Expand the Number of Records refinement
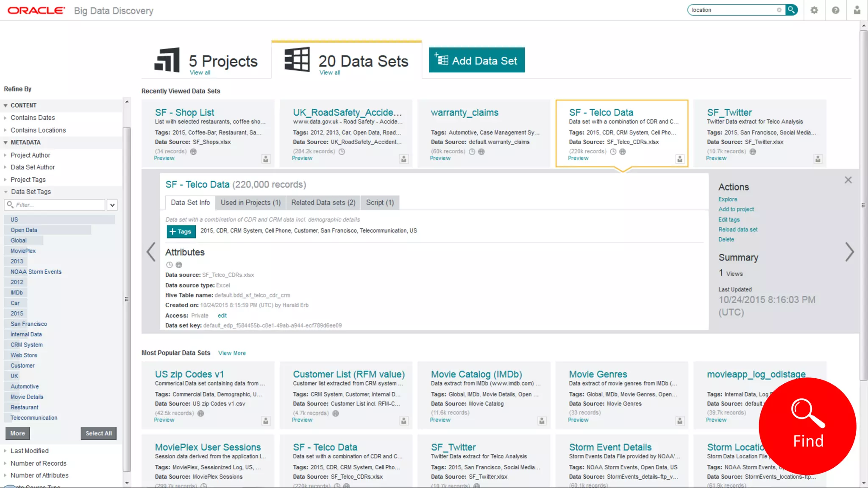 click(38, 463)
